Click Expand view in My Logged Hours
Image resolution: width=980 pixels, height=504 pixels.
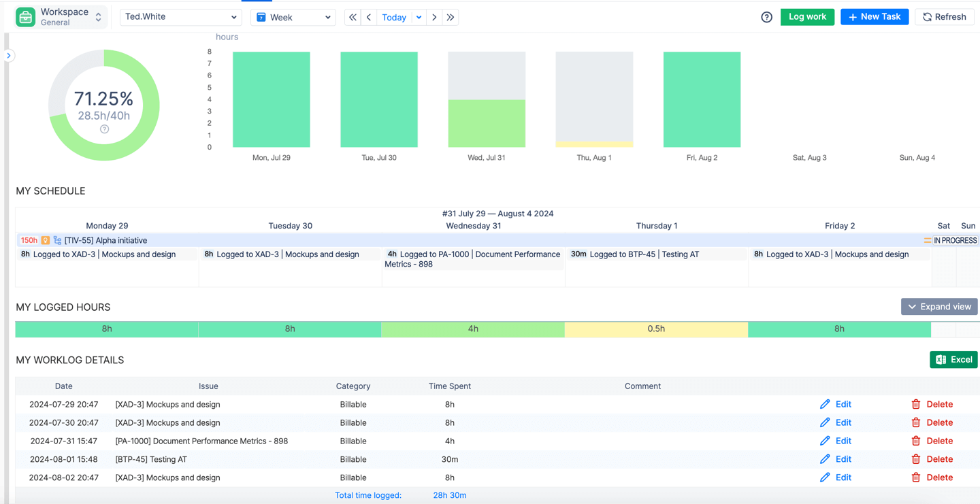tap(939, 307)
